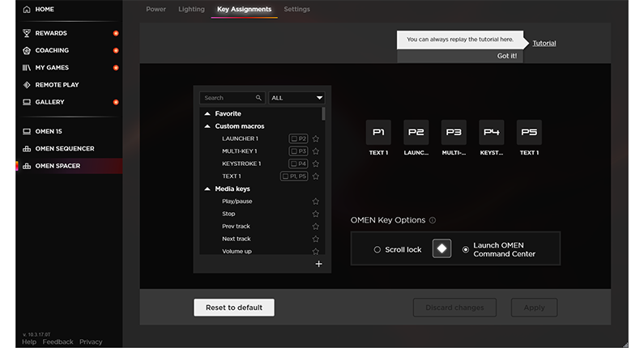Star the Prev track media key
This screenshot has height=348, width=644.
point(315,226)
